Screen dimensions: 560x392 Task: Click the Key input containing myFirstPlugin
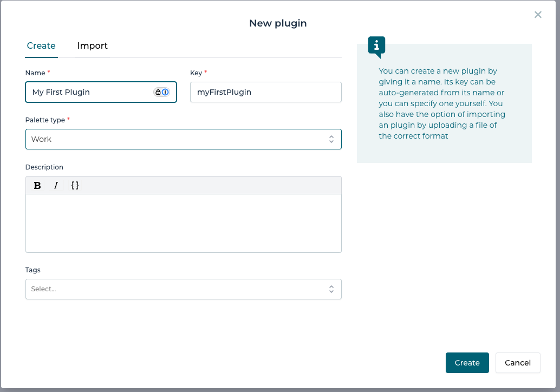click(x=265, y=92)
